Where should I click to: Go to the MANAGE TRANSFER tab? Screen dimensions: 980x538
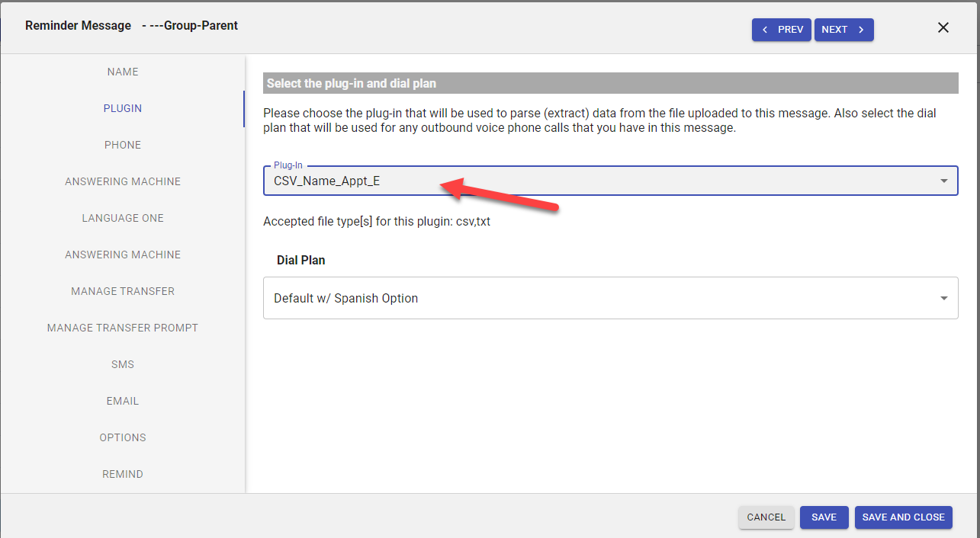(123, 291)
